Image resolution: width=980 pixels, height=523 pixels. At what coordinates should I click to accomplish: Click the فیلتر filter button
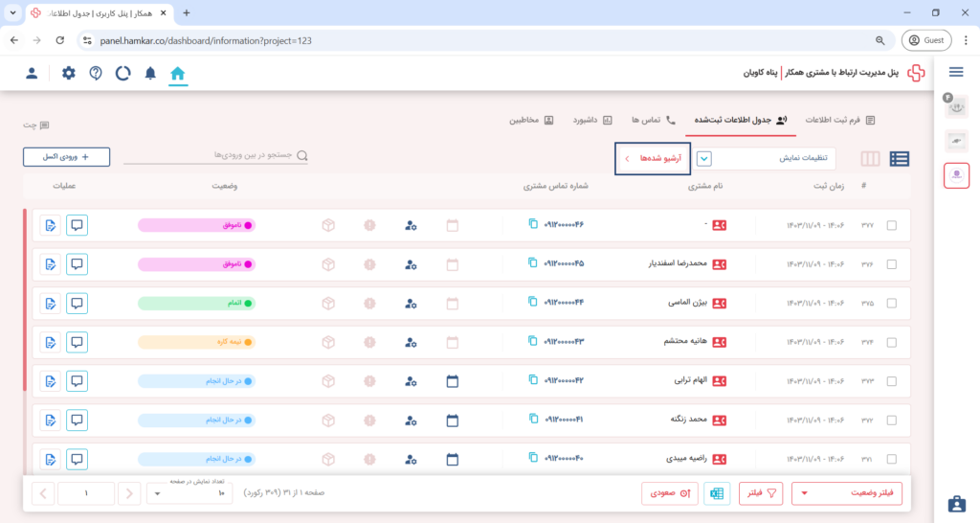[761, 493]
